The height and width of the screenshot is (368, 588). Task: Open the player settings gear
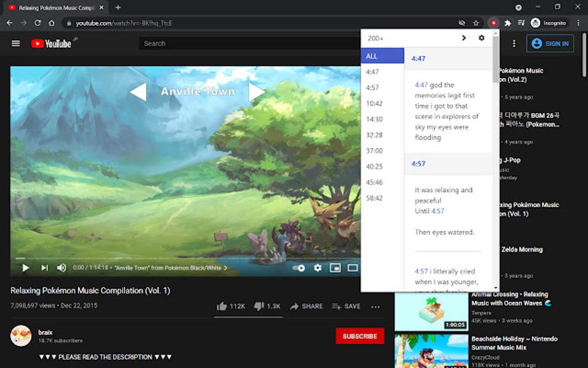point(316,268)
